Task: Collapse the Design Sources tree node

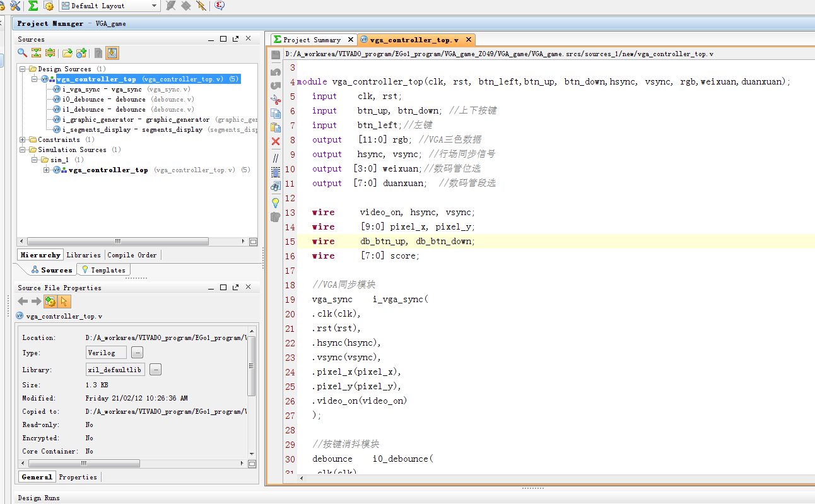Action: tap(23, 69)
